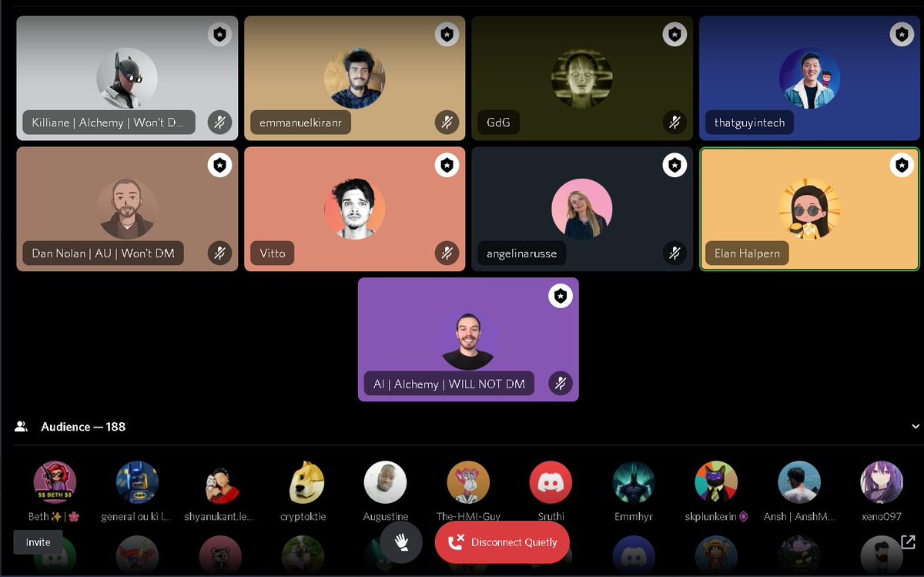Click the 'Killiane | Alchemy' name label

tap(109, 122)
